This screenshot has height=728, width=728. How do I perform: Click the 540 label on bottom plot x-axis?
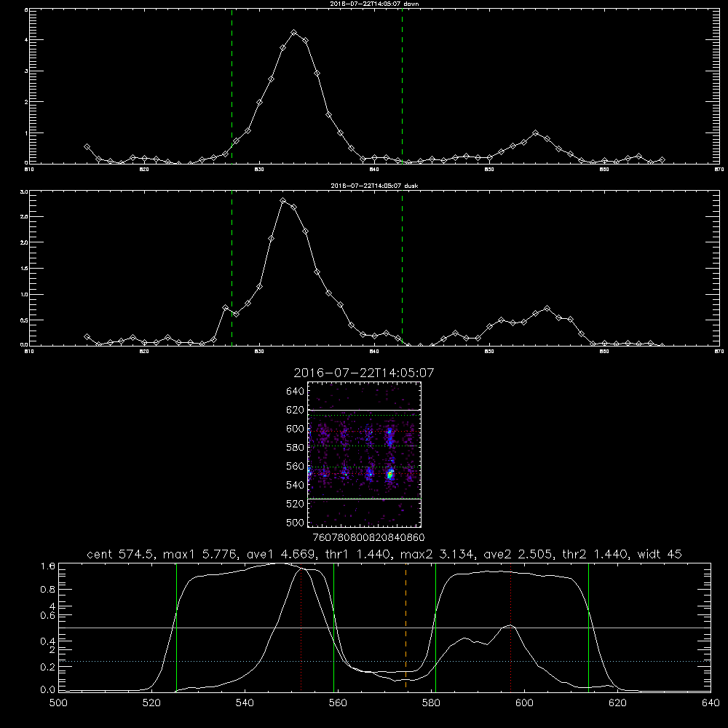tap(245, 703)
